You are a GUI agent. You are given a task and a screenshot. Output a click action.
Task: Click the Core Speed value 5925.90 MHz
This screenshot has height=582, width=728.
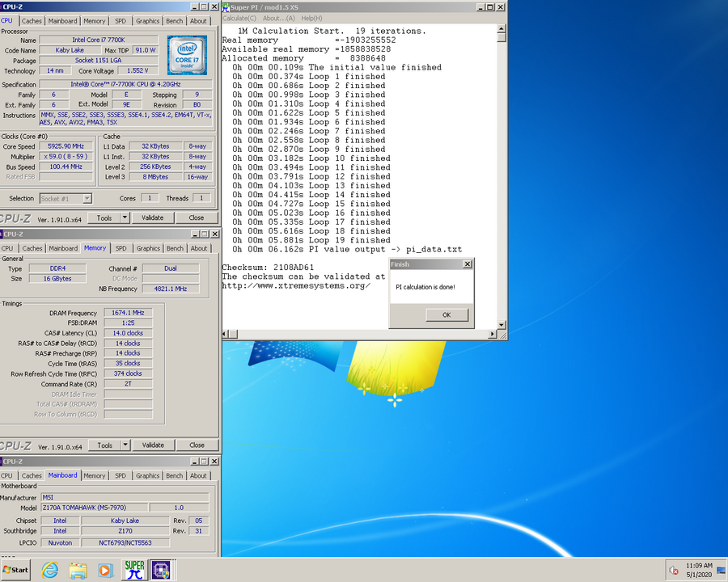[x=66, y=146]
